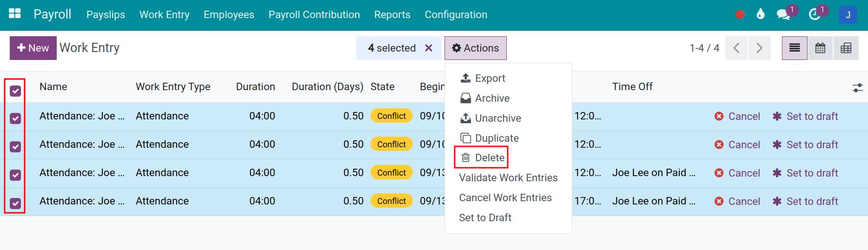This screenshot has height=250, width=868.
Task: Click Cancel on the first row
Action: [x=737, y=116]
